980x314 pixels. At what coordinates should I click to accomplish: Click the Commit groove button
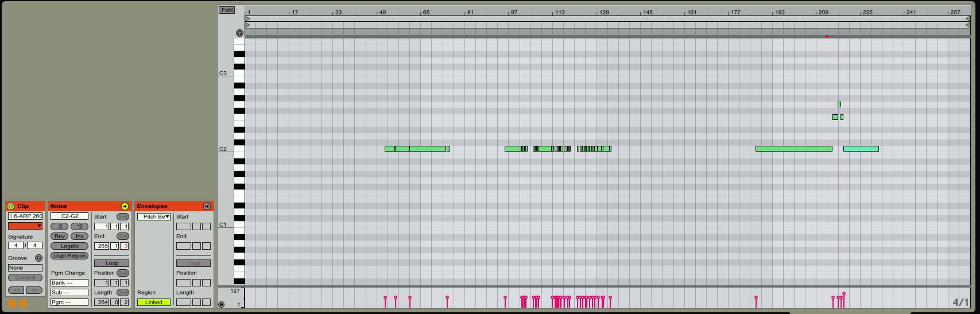(x=25, y=277)
